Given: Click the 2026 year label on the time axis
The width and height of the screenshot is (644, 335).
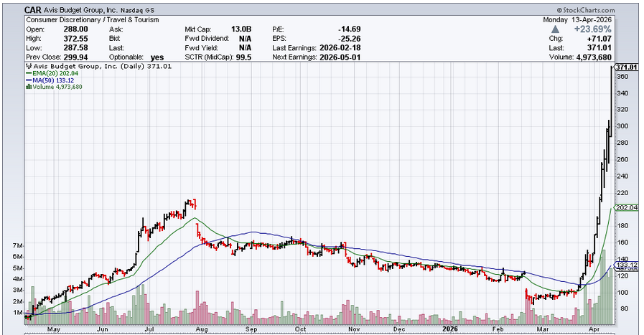Looking at the screenshot, I should [450, 329].
